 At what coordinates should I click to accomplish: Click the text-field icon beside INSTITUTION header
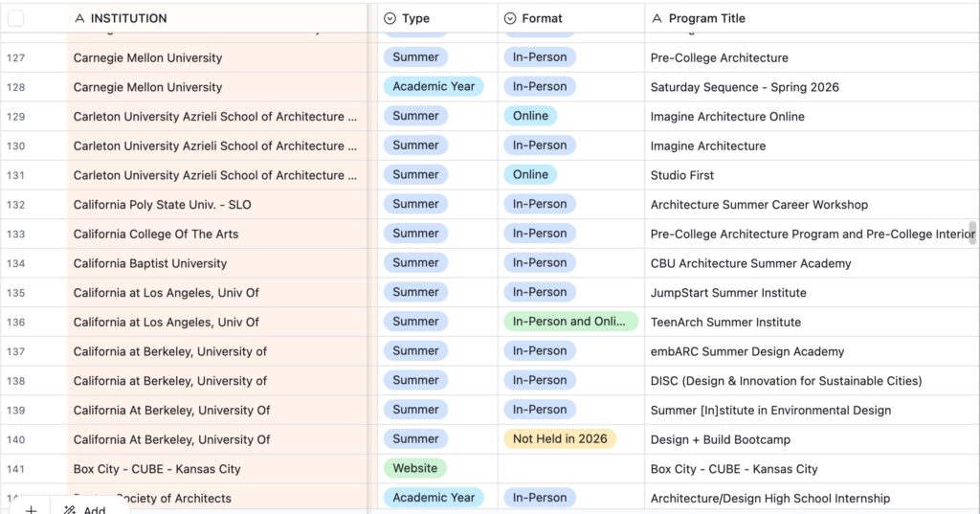click(x=80, y=18)
